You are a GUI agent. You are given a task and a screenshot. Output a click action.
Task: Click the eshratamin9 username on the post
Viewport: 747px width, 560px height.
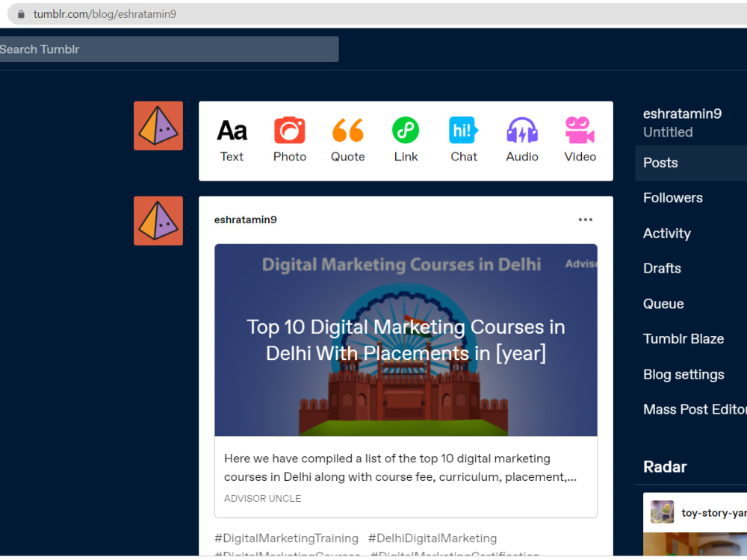pyautogui.click(x=245, y=220)
